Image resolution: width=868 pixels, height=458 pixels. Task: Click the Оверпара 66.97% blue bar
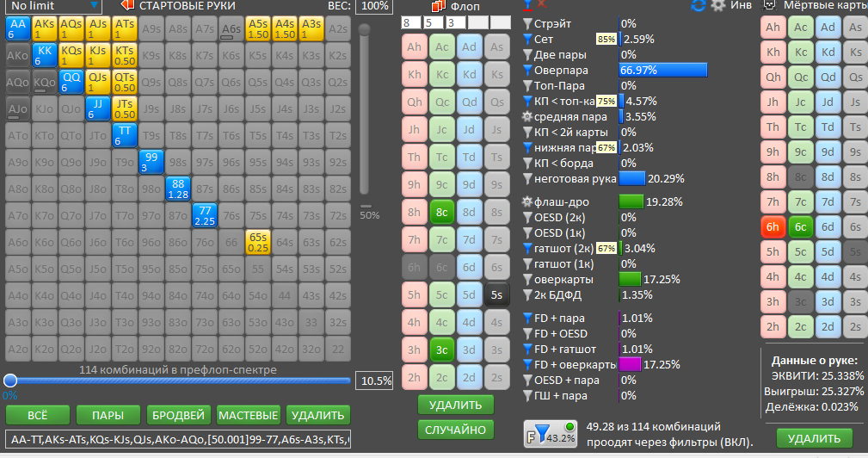tap(663, 71)
